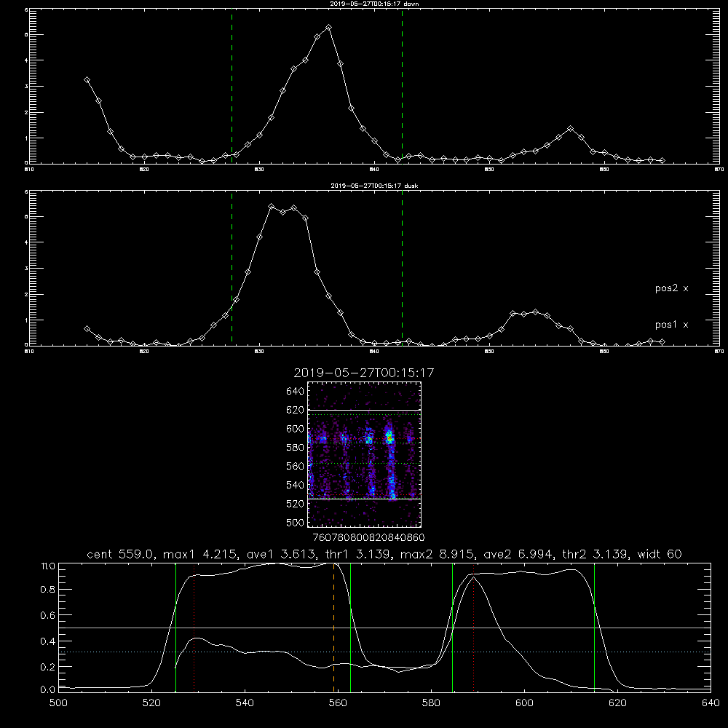Select the 'pos1 x' label
This screenshot has height=728, width=728.
click(671, 325)
